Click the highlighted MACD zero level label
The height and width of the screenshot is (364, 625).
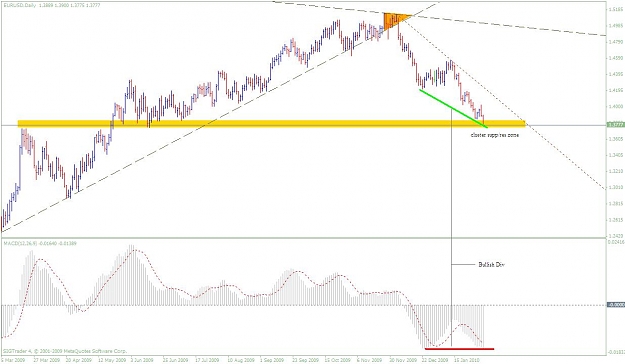[616, 305]
